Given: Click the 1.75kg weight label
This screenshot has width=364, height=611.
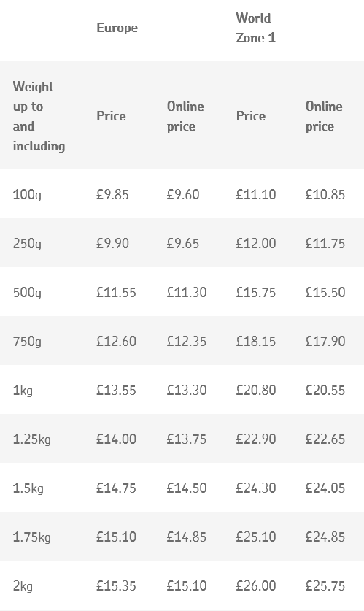Looking at the screenshot, I should tap(32, 537).
